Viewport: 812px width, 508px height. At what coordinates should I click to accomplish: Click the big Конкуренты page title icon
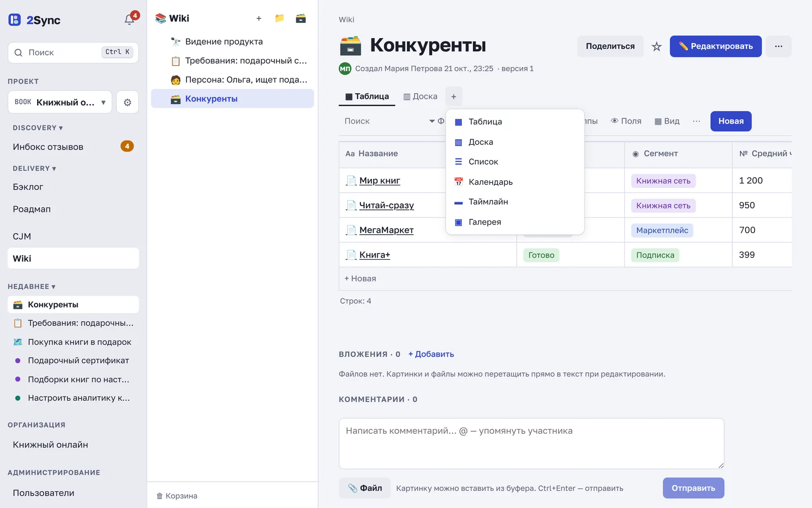(350, 46)
